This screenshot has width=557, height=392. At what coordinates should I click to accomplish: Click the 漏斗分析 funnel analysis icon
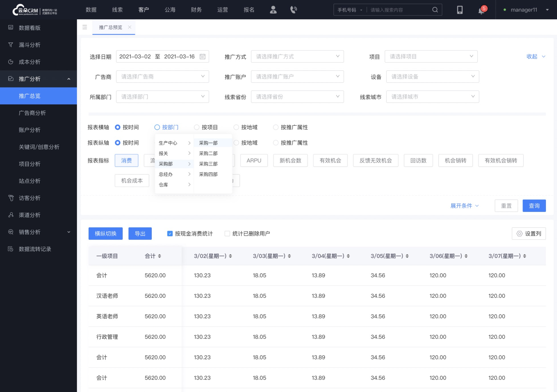[x=11, y=45]
